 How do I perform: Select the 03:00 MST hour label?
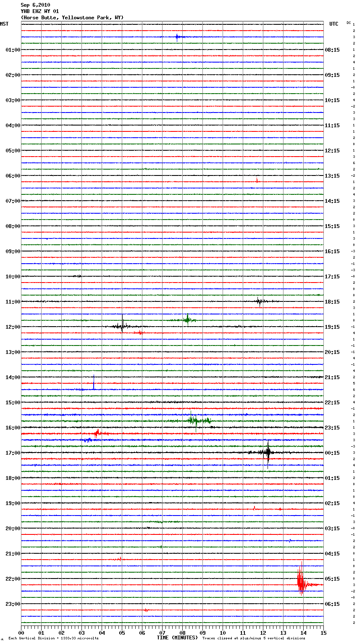tap(13, 100)
